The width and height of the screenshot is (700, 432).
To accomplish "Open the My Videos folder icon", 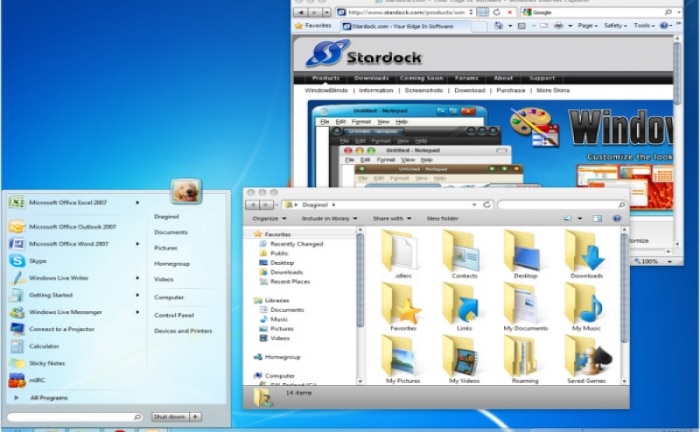I will tap(463, 360).
